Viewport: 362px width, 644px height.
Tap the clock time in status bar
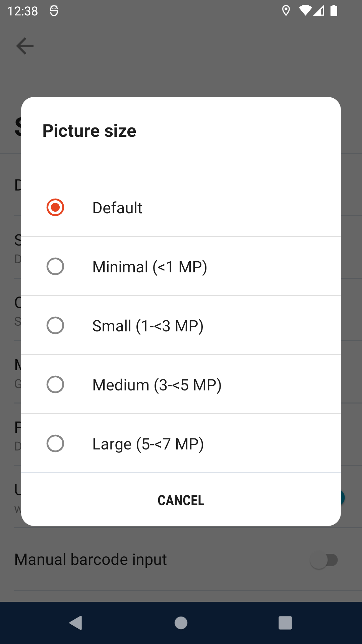coord(22,11)
